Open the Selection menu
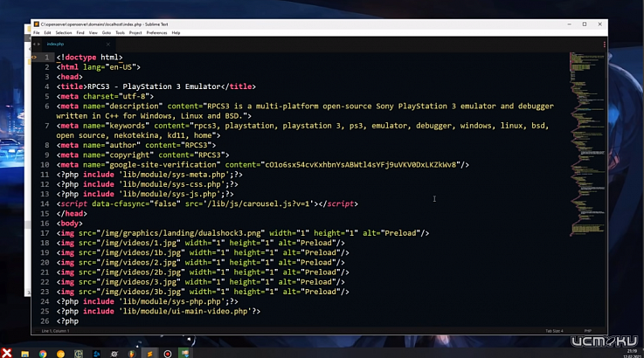Image resolution: width=644 pixels, height=358 pixels. point(64,32)
